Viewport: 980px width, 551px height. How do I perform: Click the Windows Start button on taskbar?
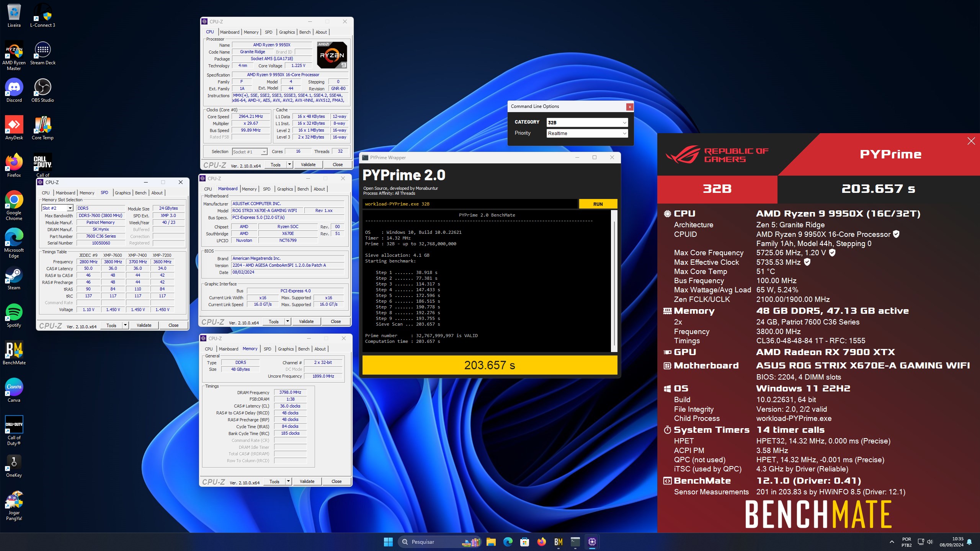click(388, 542)
